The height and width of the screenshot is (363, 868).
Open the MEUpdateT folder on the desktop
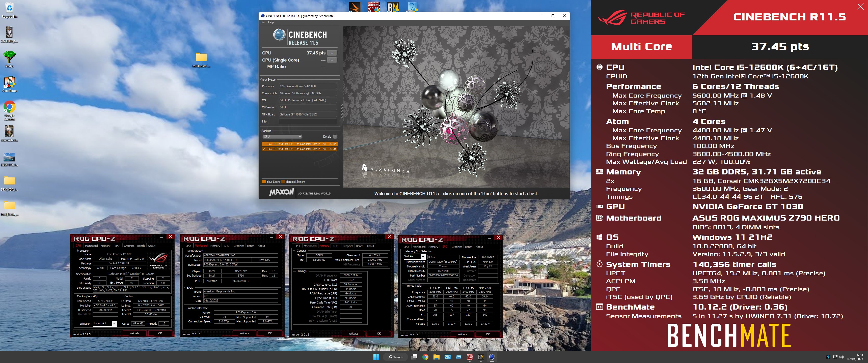tap(201, 59)
